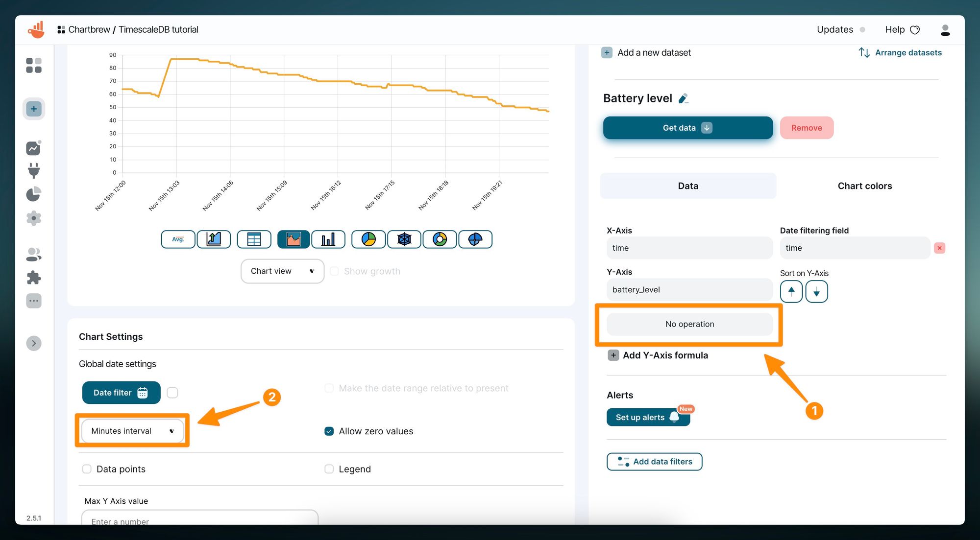Open the Chart view dropdown
Viewport: 980px width, 540px height.
282,271
